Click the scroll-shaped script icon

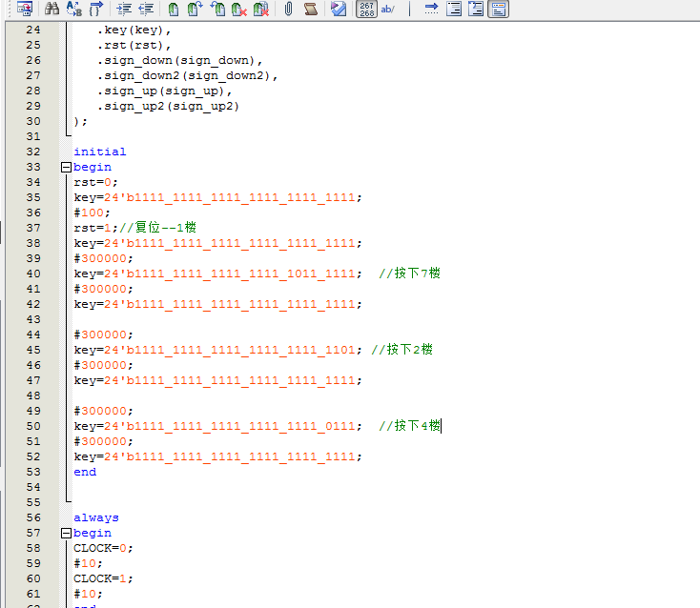[310, 10]
